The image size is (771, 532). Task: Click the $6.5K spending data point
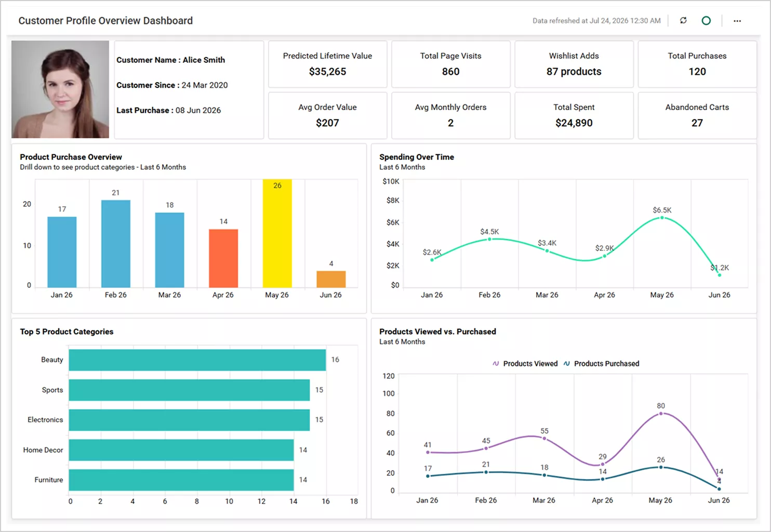[662, 218]
